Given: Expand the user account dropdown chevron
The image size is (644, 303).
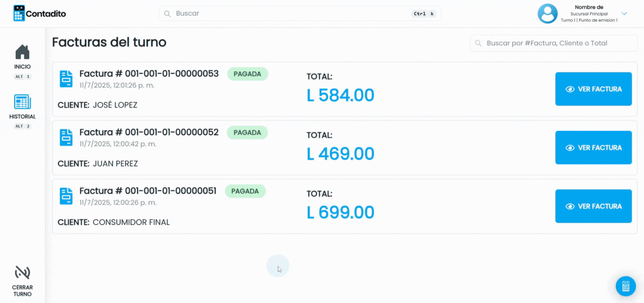Looking at the screenshot, I should pos(624,14).
